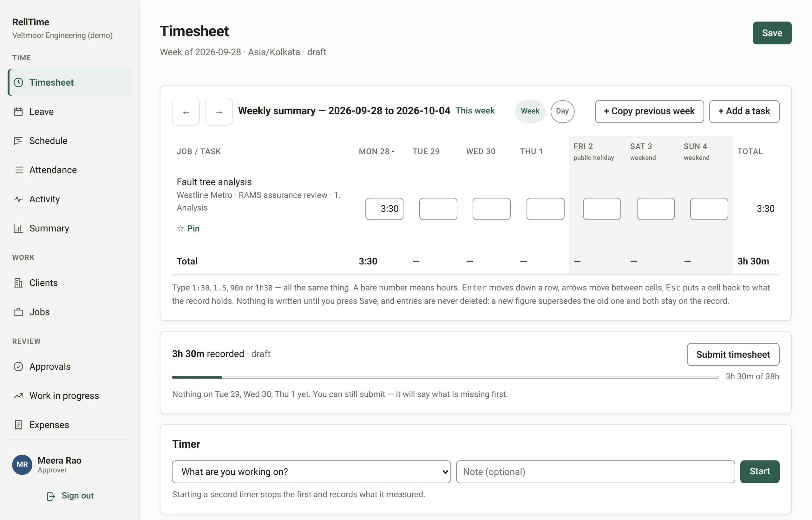This screenshot has height=520, width=812.
Task: Click the Sign out door icon
Action: (51, 496)
